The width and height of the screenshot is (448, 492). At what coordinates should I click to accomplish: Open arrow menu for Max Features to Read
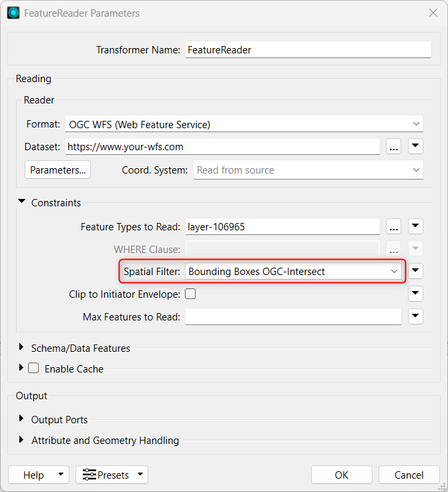pos(415,316)
